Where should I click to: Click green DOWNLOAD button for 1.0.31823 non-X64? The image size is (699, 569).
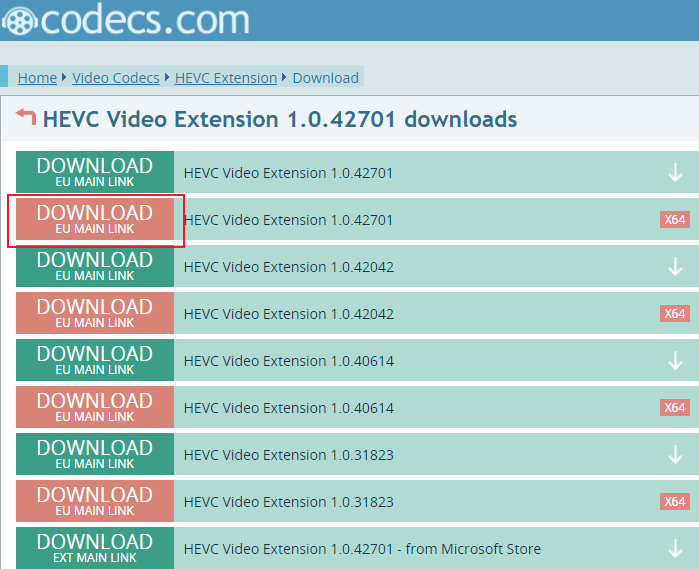point(95,454)
